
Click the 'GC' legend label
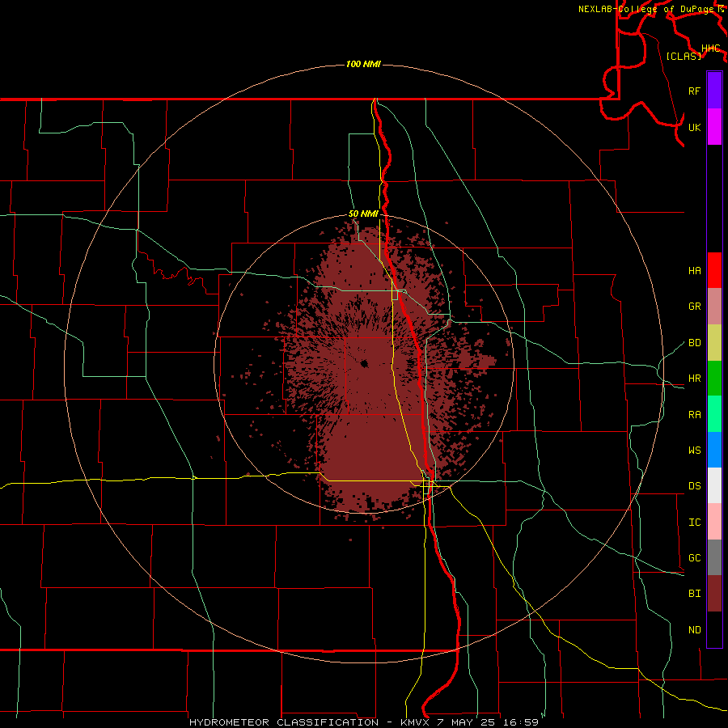click(694, 558)
